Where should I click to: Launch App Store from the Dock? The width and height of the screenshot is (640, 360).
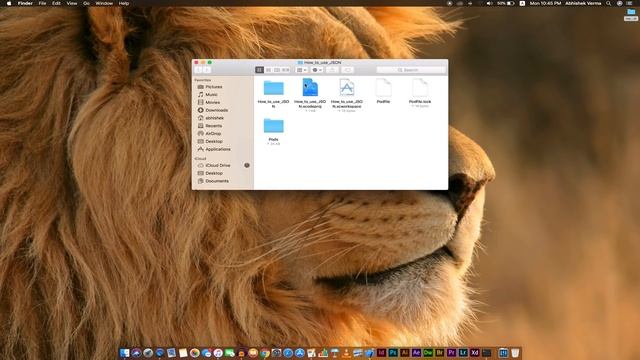coord(300,353)
